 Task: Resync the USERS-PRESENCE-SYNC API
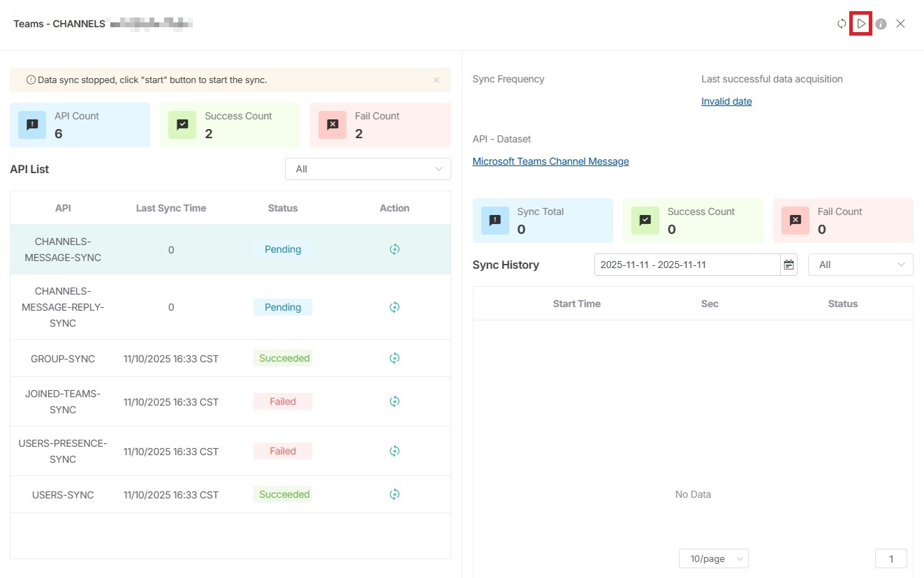click(395, 451)
